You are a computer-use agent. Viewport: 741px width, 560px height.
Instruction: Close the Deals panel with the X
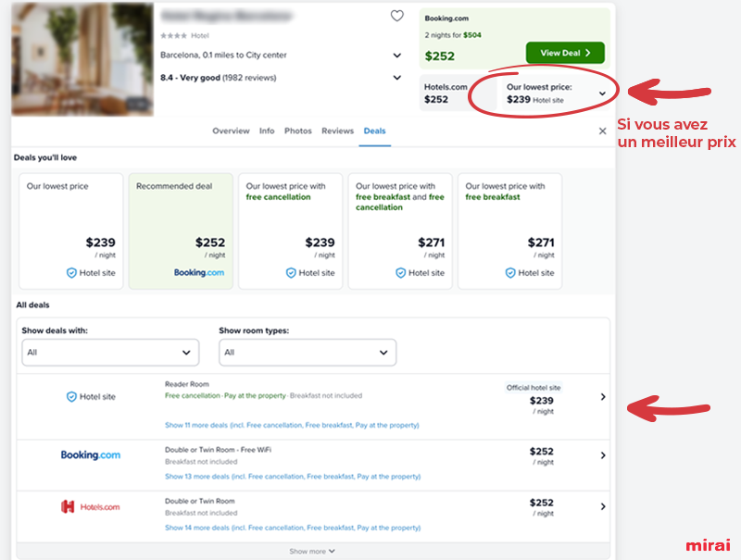click(601, 131)
